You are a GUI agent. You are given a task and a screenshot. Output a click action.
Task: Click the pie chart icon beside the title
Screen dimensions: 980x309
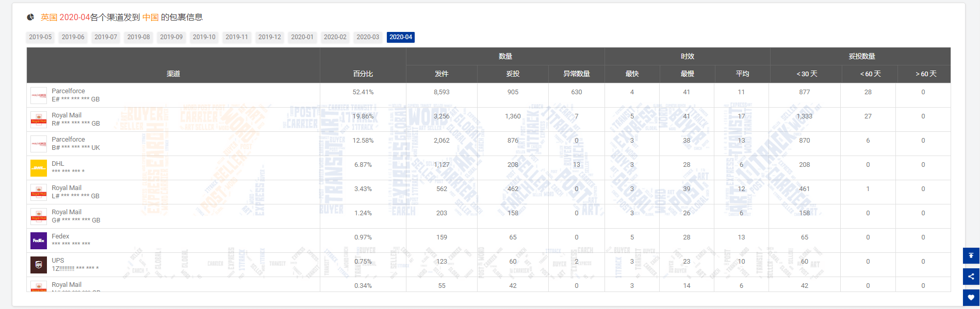[x=30, y=17]
